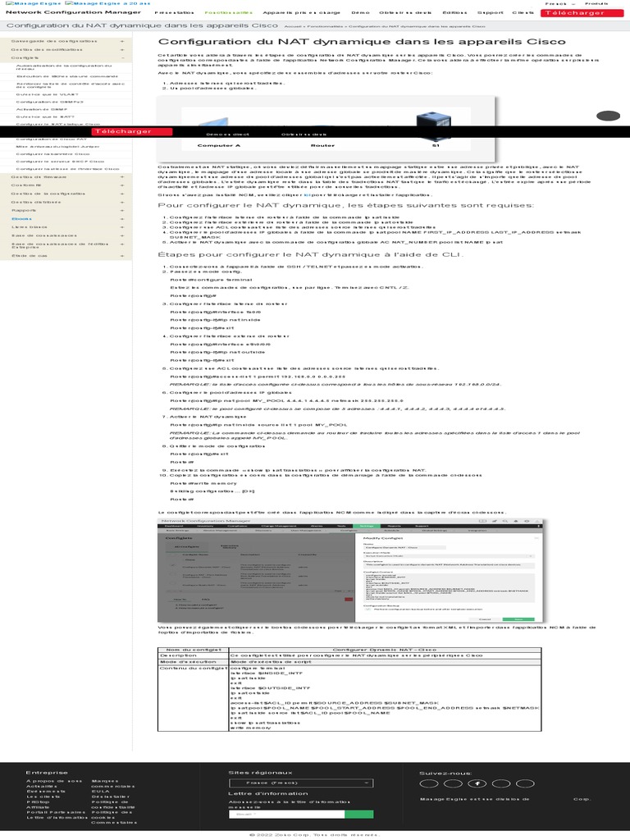This screenshot has width=630, height=840.
Task: Expand Livres blancs sidebar section
Action: (x=66, y=227)
